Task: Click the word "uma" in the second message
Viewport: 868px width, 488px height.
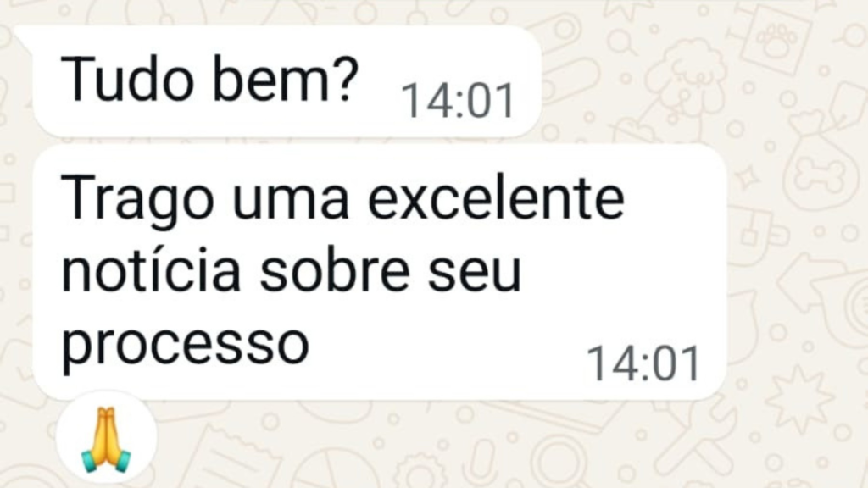Action: pos(290,202)
